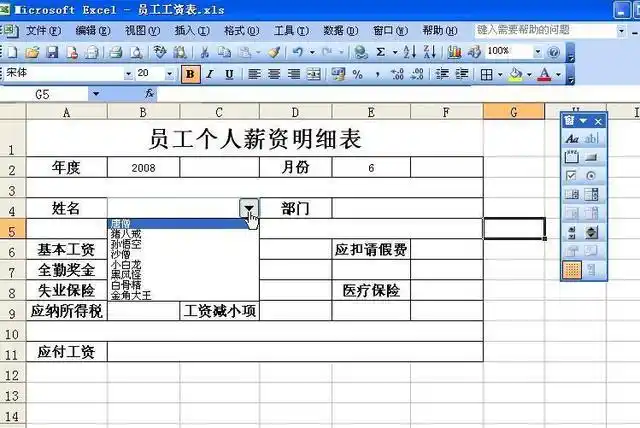Click the fx insert function button
This screenshot has height=428, width=640.
pyautogui.click(x=149, y=94)
